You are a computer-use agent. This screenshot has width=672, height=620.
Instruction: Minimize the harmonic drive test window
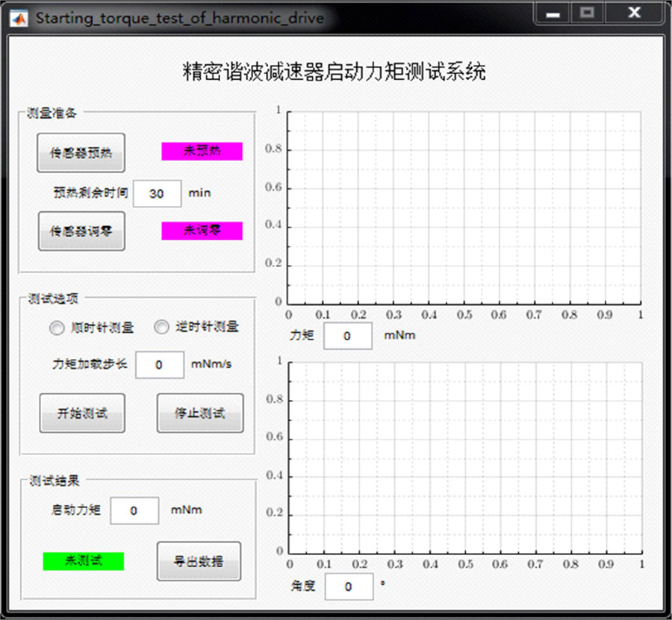point(552,13)
